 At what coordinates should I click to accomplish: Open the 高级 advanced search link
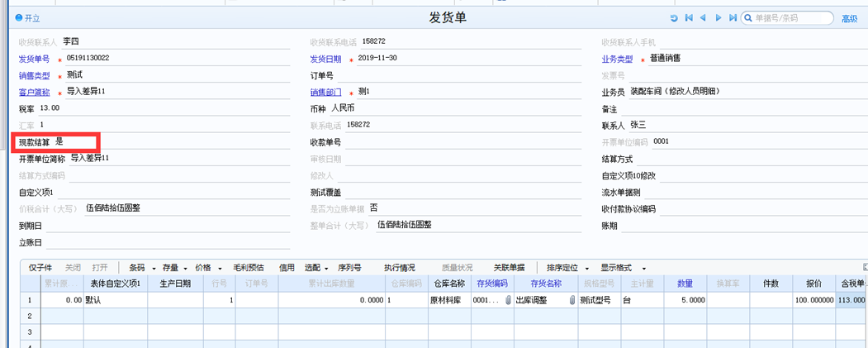[x=849, y=18]
